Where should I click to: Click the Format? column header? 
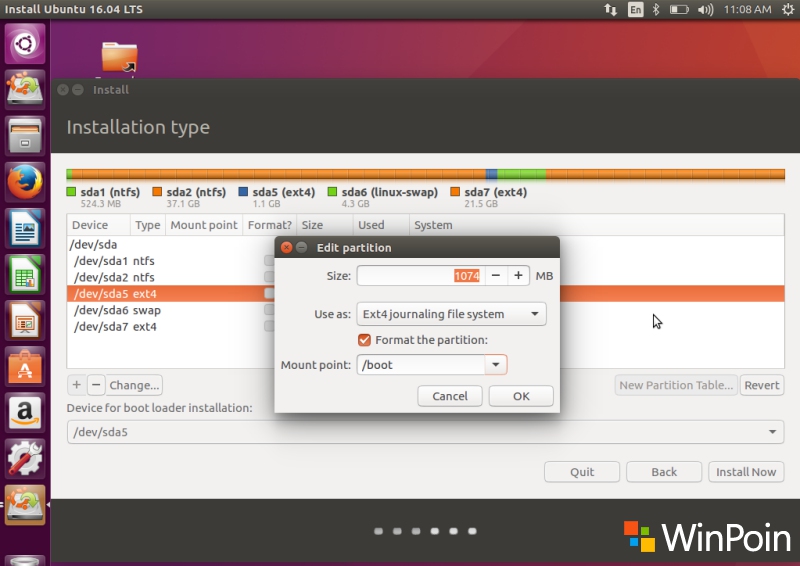[x=269, y=225]
